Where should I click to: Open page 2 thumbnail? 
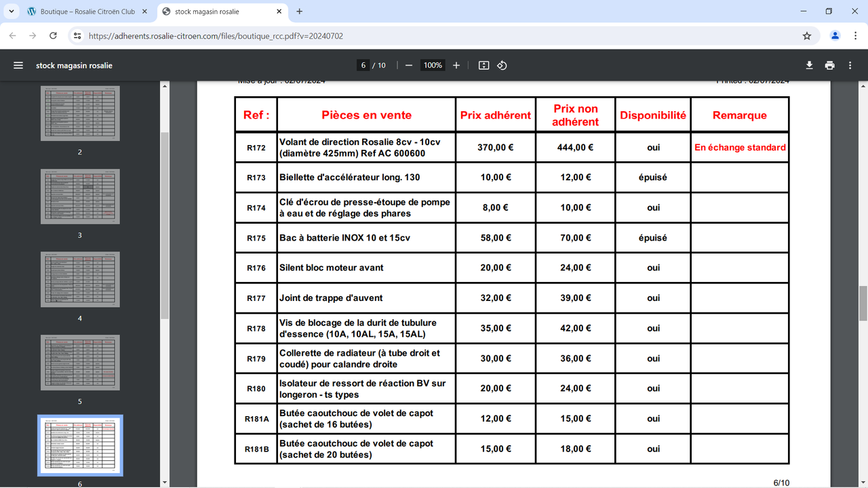[80, 113]
